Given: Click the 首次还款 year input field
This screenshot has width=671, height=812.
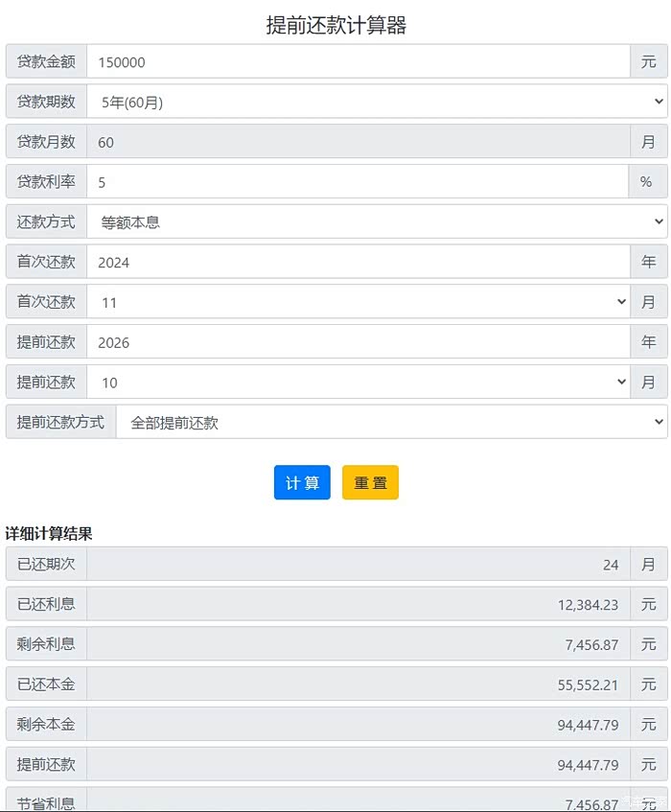Looking at the screenshot, I should 358,262.
